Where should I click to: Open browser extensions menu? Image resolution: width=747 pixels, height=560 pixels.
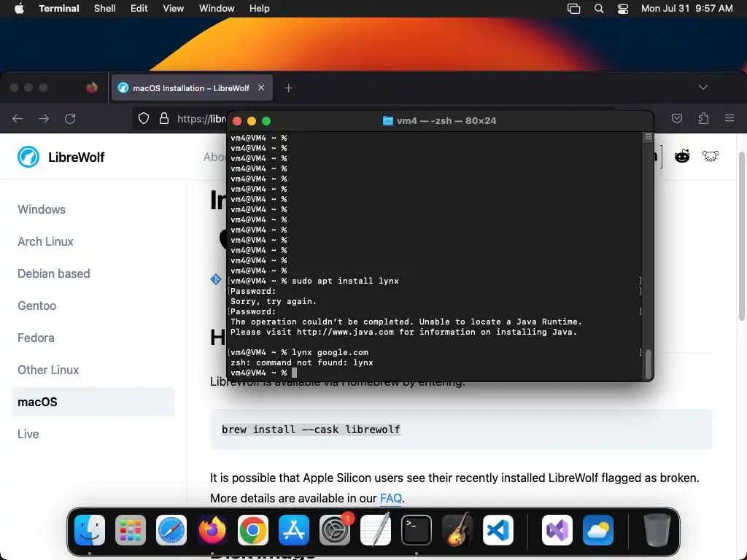703,119
